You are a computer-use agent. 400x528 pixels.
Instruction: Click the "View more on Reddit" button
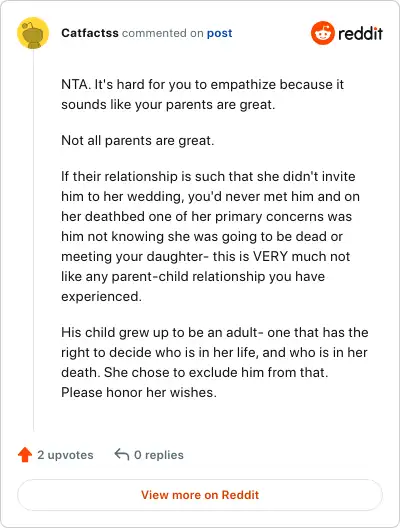tap(200, 495)
